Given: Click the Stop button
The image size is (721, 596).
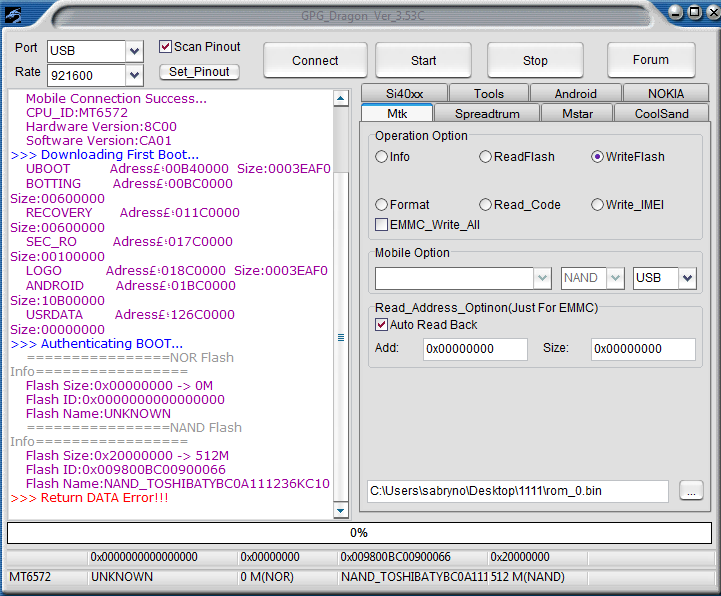Looking at the screenshot, I should pyautogui.click(x=535, y=60).
